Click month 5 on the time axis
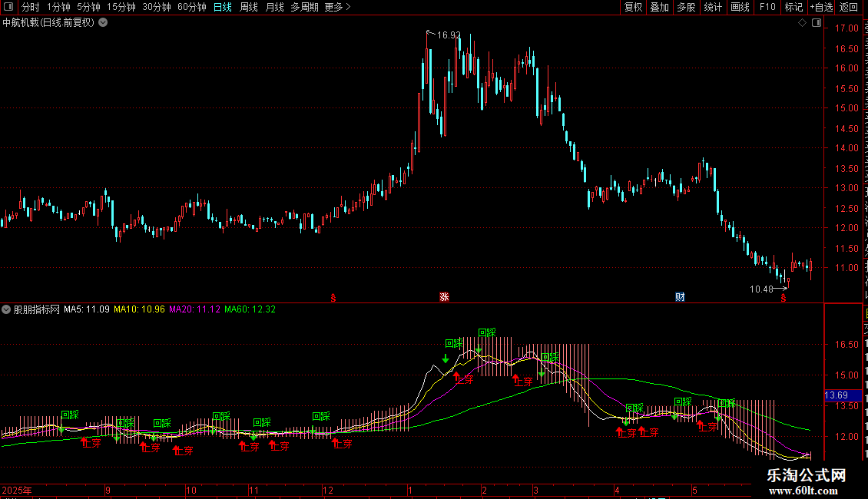 [x=694, y=490]
